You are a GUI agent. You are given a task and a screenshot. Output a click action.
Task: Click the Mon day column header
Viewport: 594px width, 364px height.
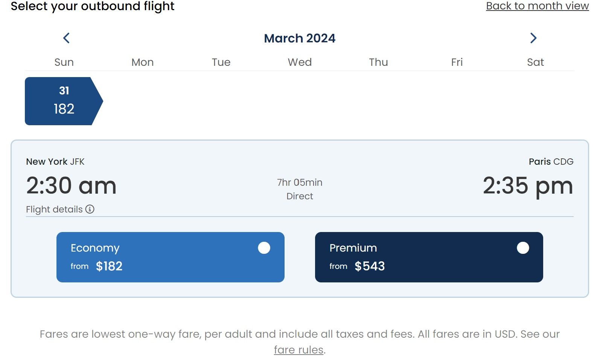(142, 62)
